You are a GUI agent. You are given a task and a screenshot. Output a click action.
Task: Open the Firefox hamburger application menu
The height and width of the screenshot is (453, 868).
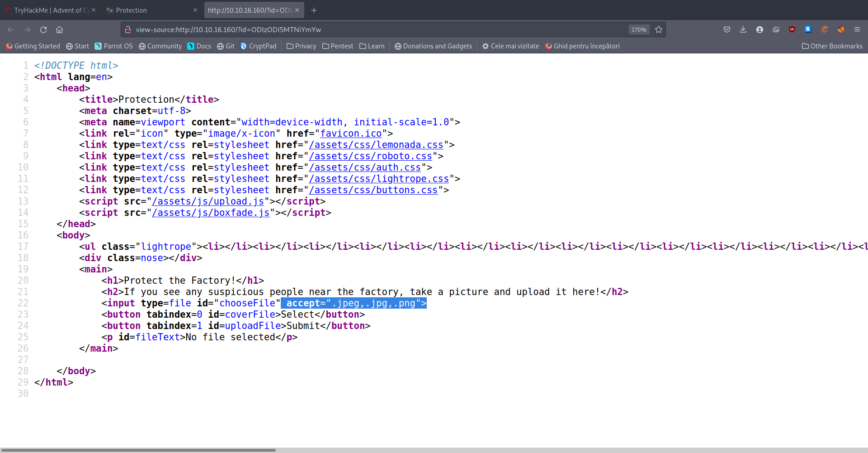point(857,30)
